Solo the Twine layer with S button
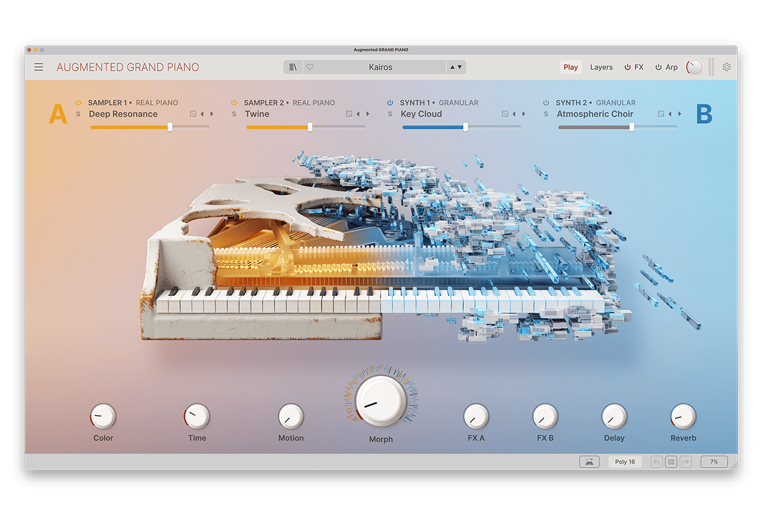The width and height of the screenshot is (763, 532). coord(234,114)
